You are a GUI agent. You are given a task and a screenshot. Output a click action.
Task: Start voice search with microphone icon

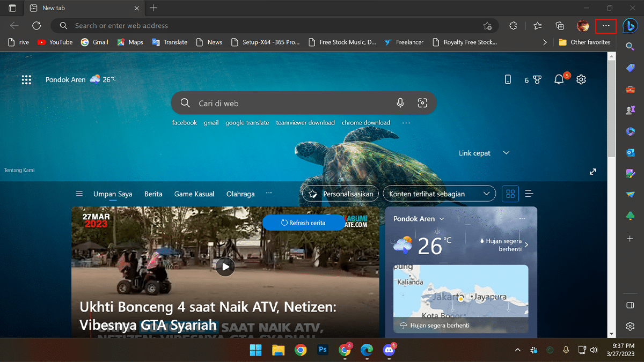click(x=400, y=103)
